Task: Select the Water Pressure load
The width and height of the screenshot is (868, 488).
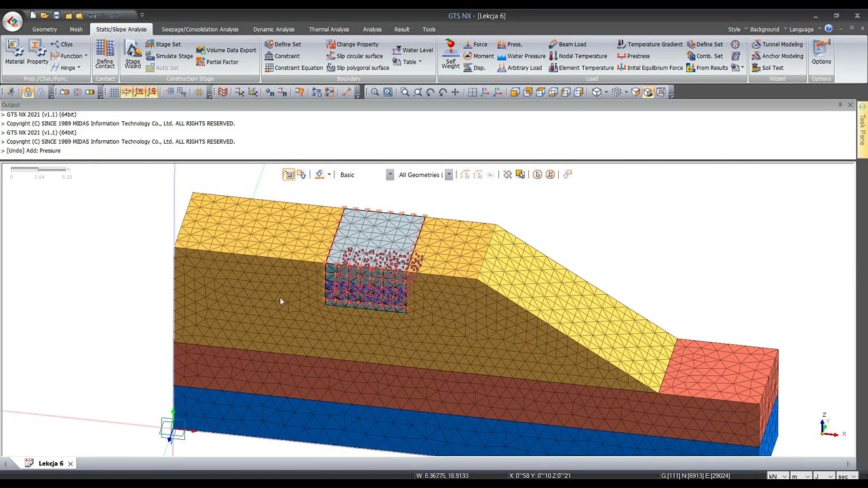Action: click(521, 56)
